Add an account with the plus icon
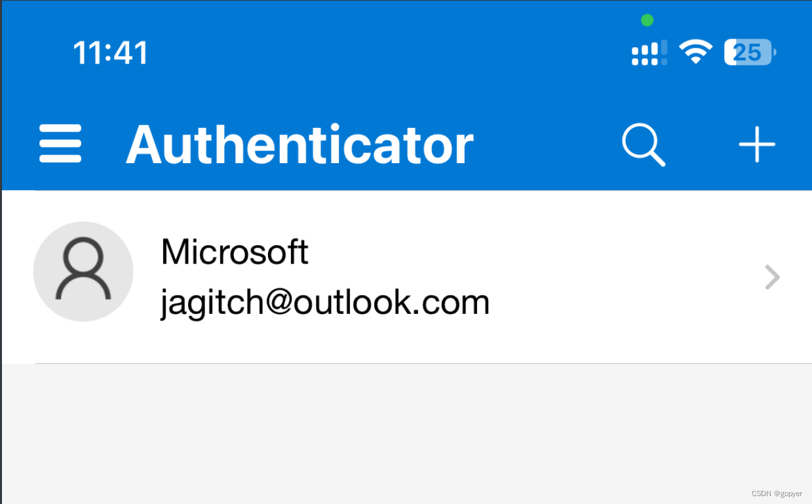 point(757,144)
